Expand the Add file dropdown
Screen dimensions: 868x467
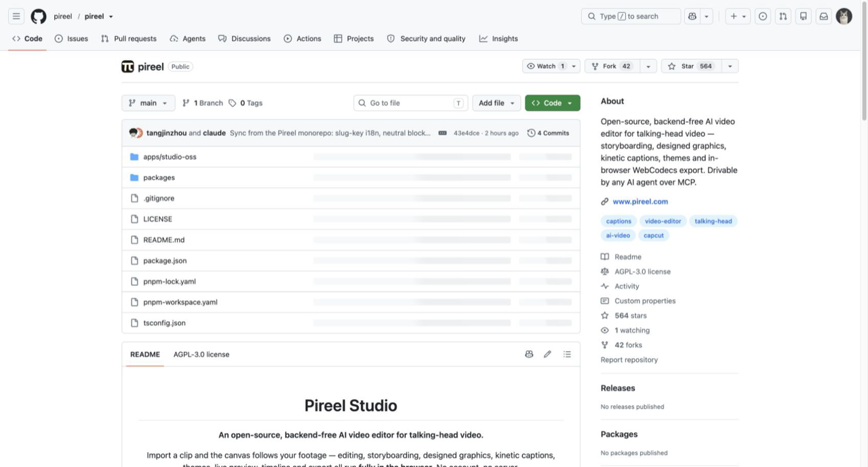pos(496,103)
